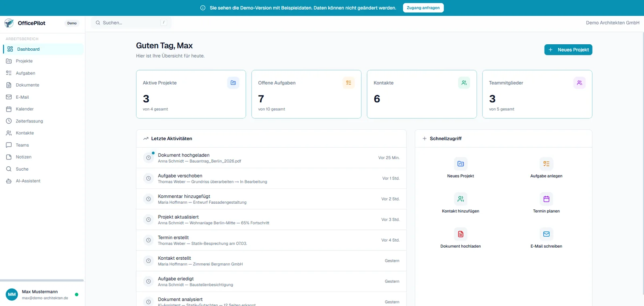Viewport: 644px width, 306px height.
Task: Click the Bauantrag_Berlin_2026.pdf file name
Action: (x=215, y=161)
